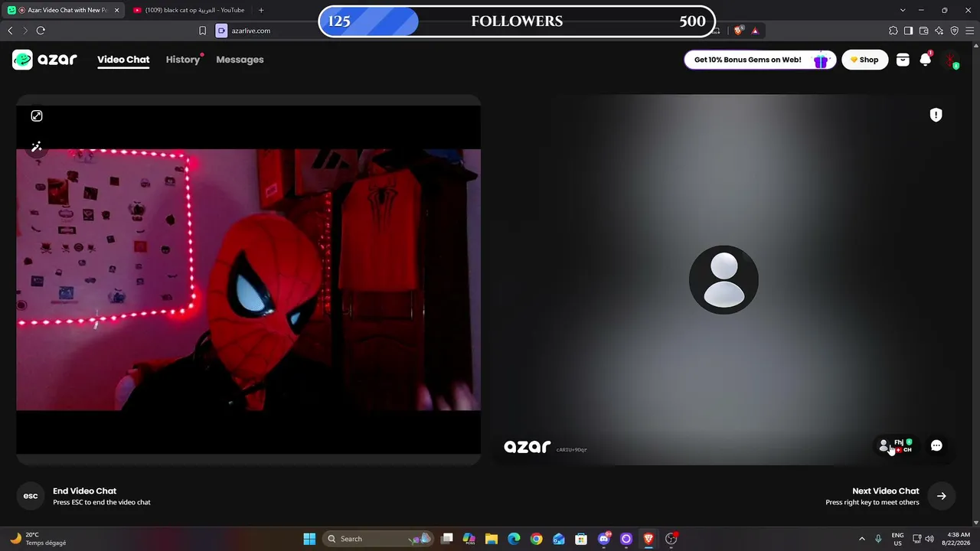Image resolution: width=980 pixels, height=551 pixels.
Task: Report the user with the shield icon
Action: click(936, 115)
